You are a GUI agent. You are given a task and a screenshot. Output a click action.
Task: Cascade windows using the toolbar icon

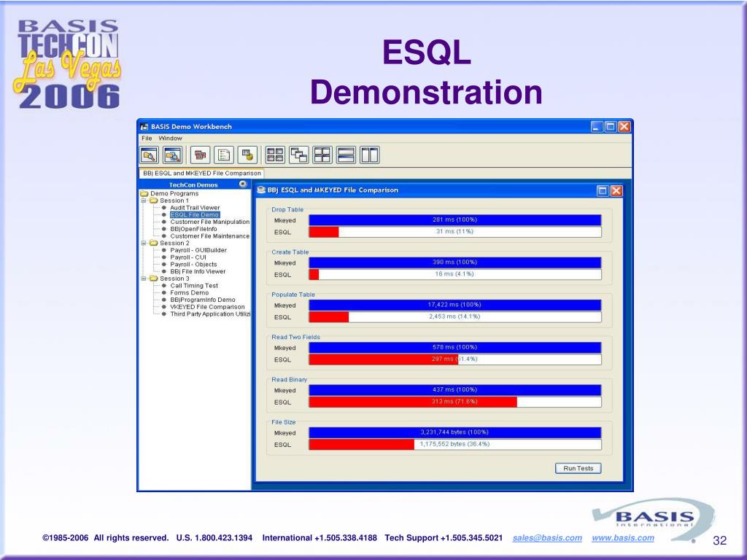[298, 155]
